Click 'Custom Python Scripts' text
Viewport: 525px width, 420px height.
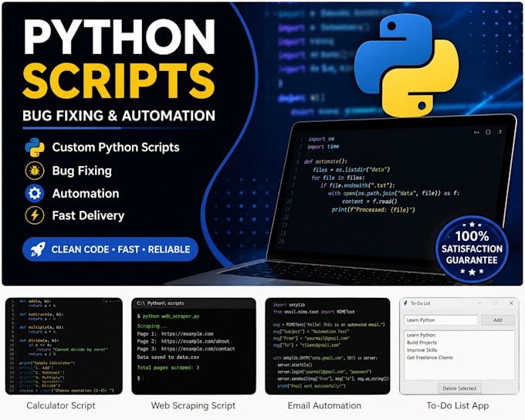(x=116, y=147)
